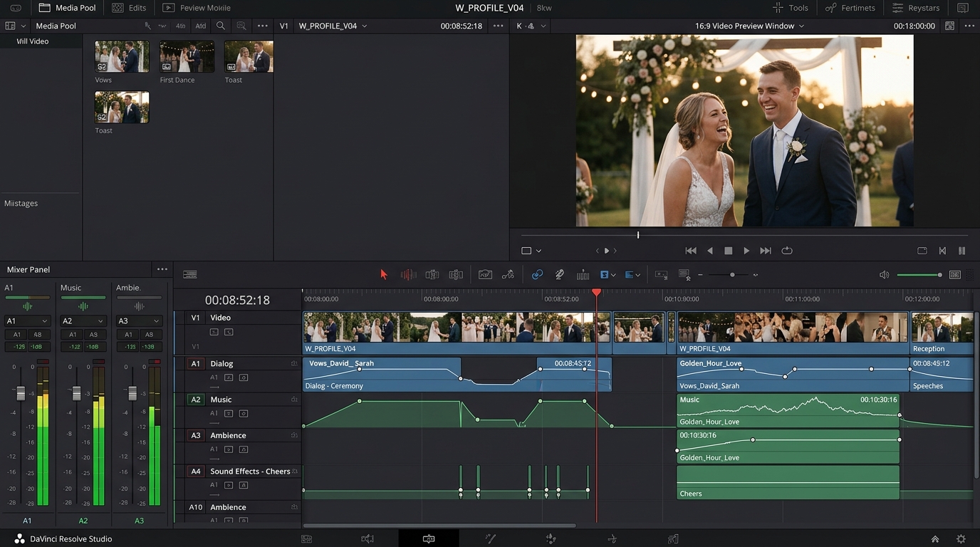This screenshot has height=547, width=980.
Task: Open project settings gear icon
Action: tap(961, 539)
